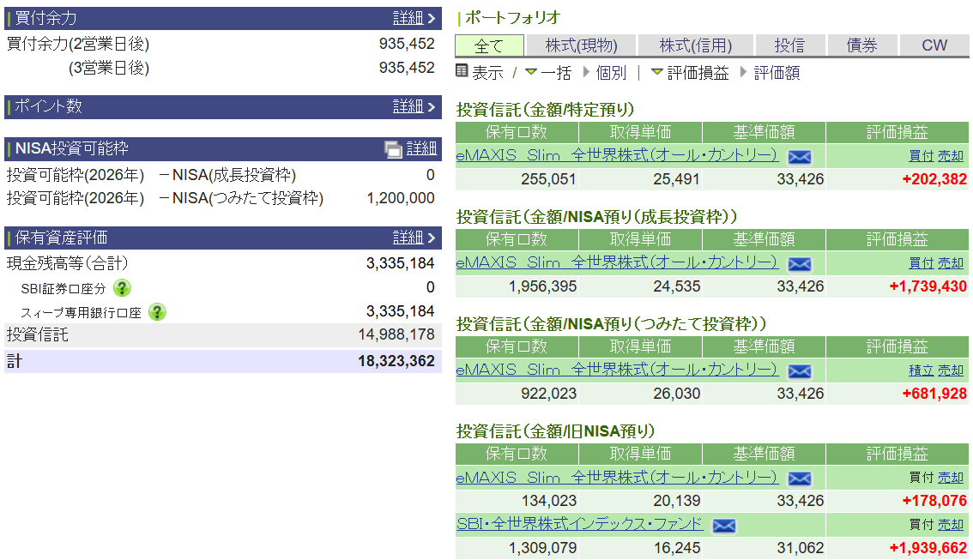Click the mail icon in 特定預り fund row
The image size is (973, 560).
click(799, 157)
